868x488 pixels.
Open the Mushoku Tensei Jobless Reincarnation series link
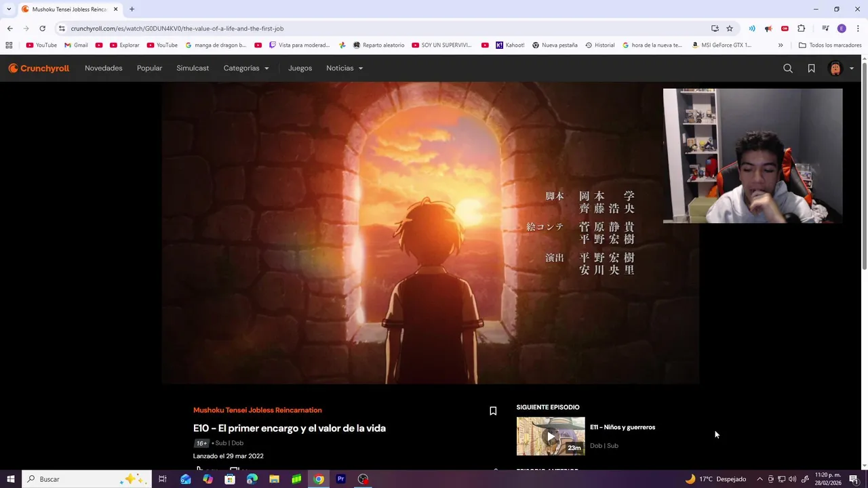[x=257, y=410]
